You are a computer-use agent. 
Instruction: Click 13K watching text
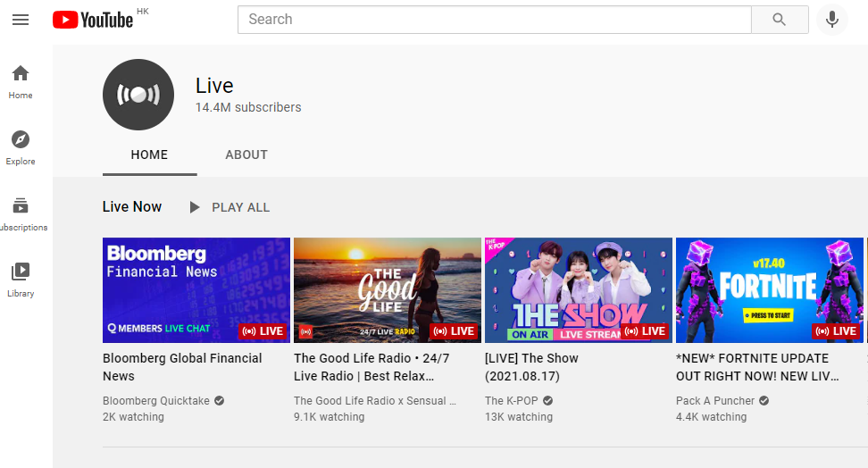[519, 416]
